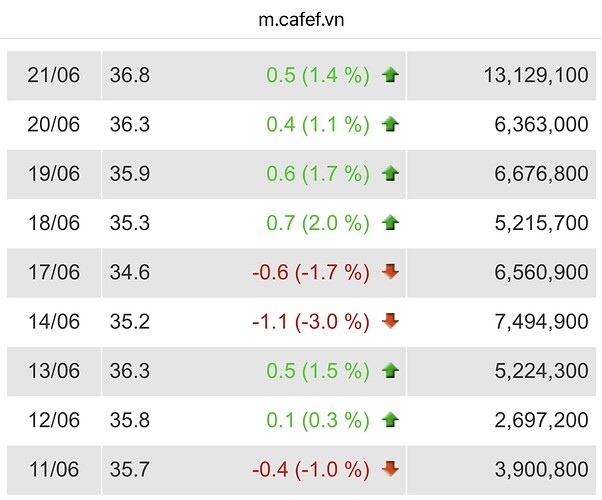The height and width of the screenshot is (500, 602).
Task: Click the red down arrow for 14/06
Action: coord(390,321)
